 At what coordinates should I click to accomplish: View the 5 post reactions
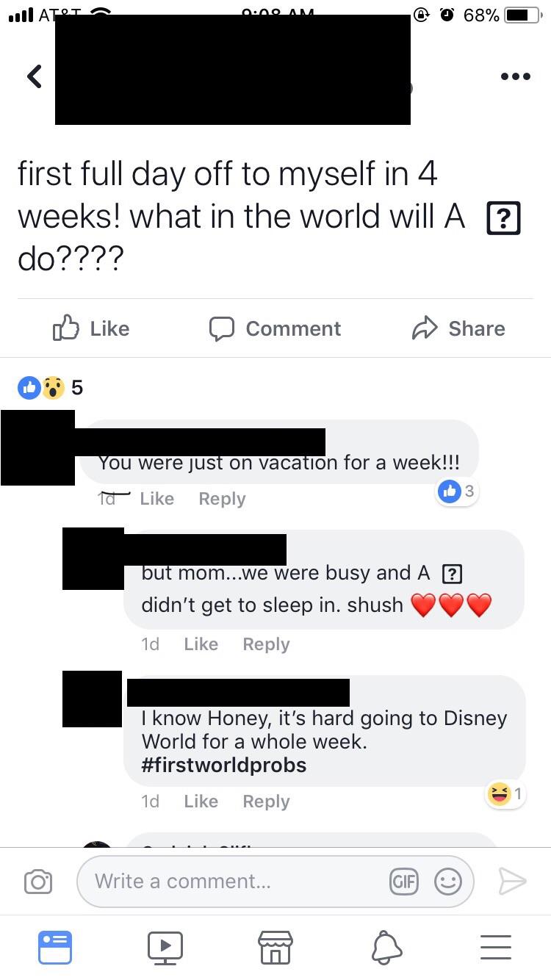point(50,387)
